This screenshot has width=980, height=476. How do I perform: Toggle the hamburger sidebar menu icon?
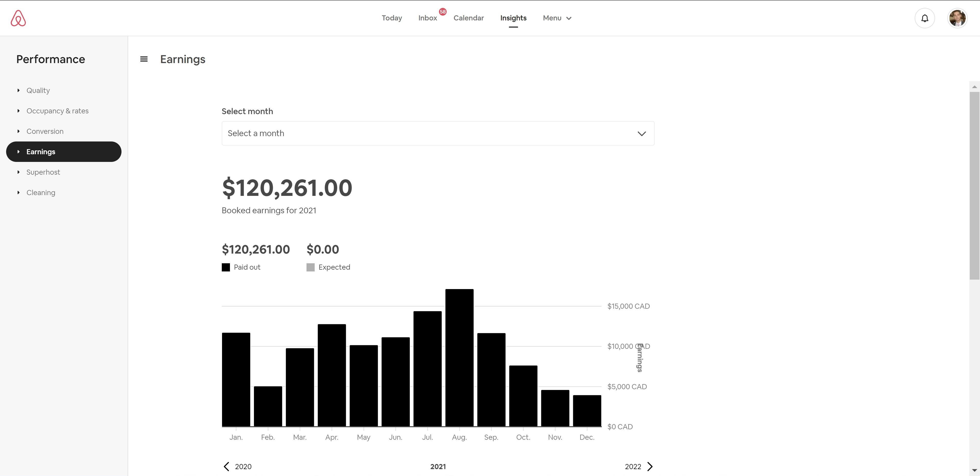pyautogui.click(x=144, y=59)
